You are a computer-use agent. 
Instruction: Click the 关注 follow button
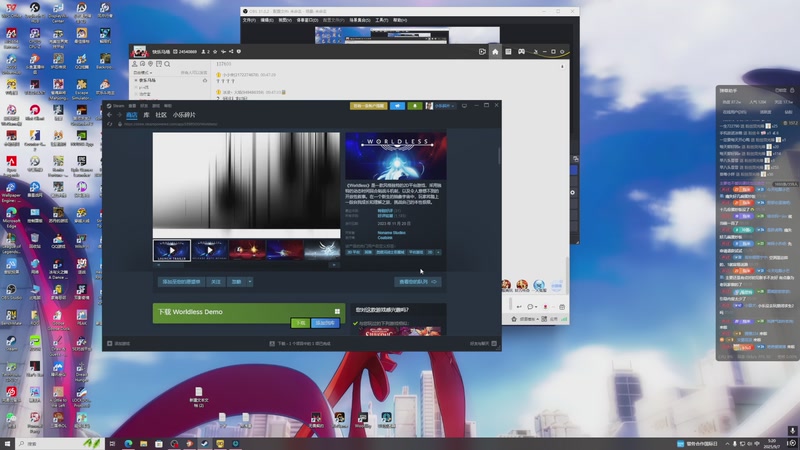(x=216, y=282)
